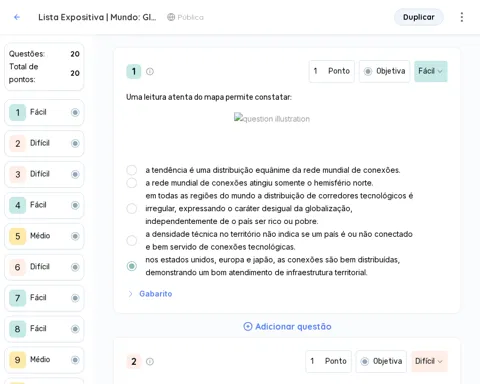480x384 pixels.
Task: Open the three-dot more options menu
Action: pos(462,17)
